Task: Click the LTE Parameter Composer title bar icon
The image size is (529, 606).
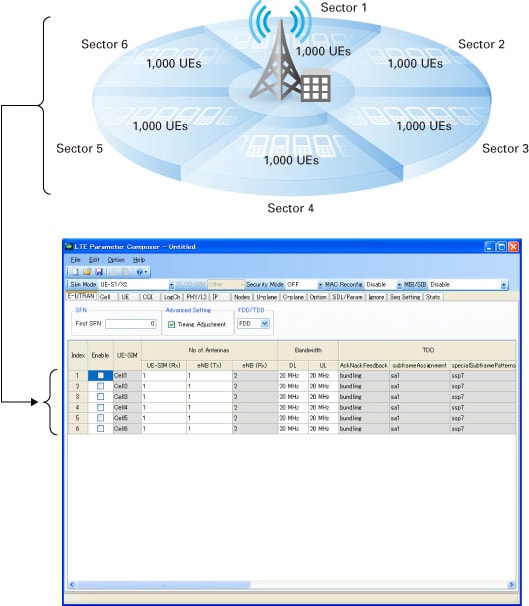Action: click(69, 247)
